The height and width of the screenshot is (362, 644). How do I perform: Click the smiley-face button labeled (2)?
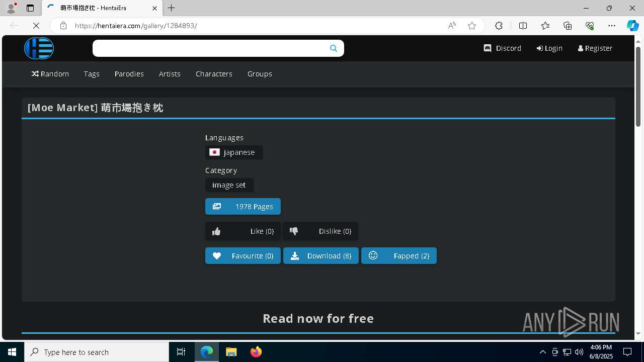[x=399, y=256]
